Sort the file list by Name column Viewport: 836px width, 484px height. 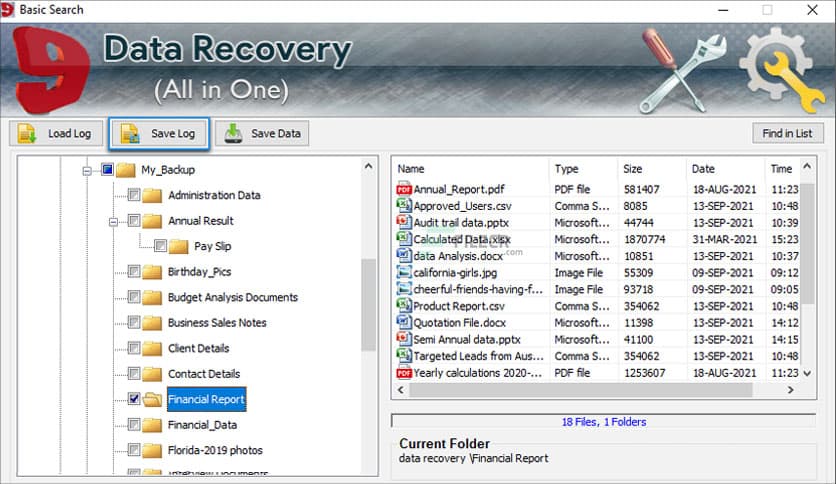[470, 169]
